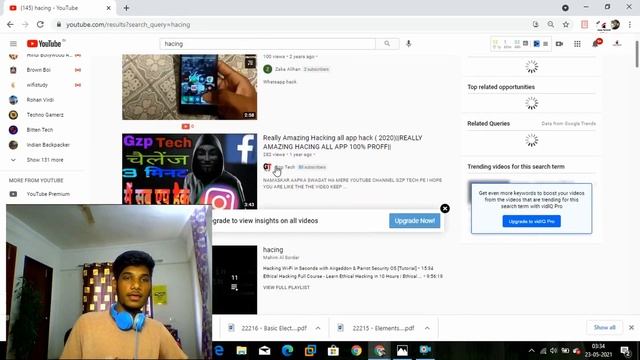Click the zoom magnifier icon in the address bar
640x360 pixels.
tap(551, 24)
